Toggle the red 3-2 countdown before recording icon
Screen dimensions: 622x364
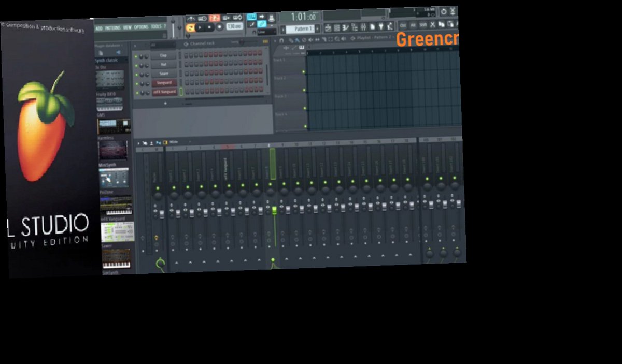click(x=215, y=18)
